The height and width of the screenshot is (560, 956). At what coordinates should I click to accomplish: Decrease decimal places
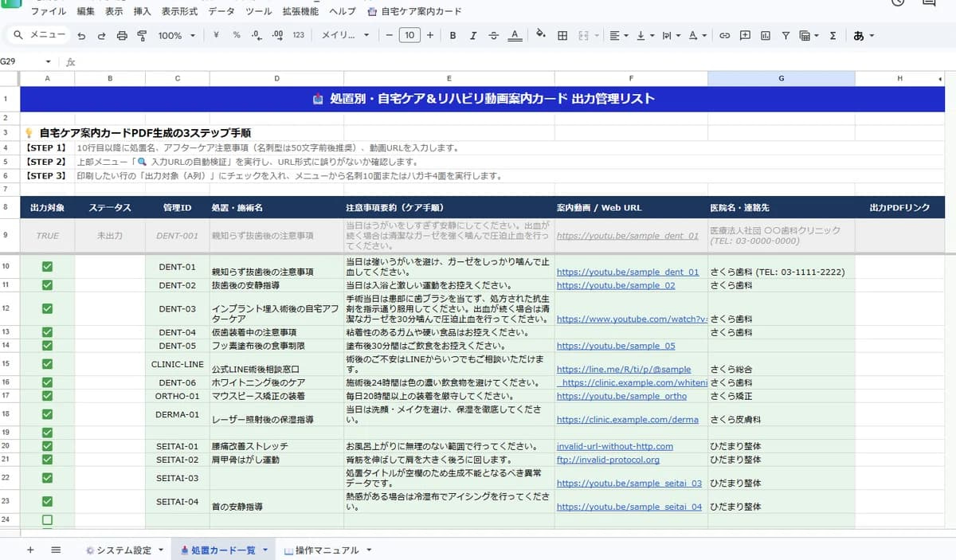click(257, 35)
